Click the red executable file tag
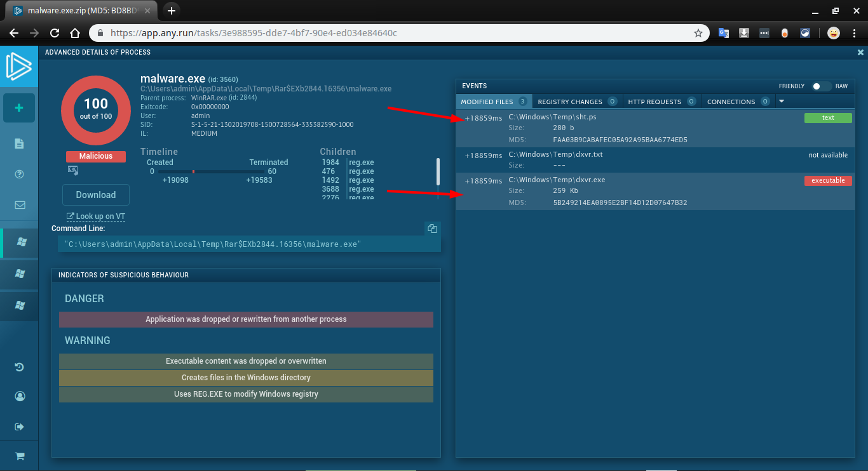 [828, 181]
